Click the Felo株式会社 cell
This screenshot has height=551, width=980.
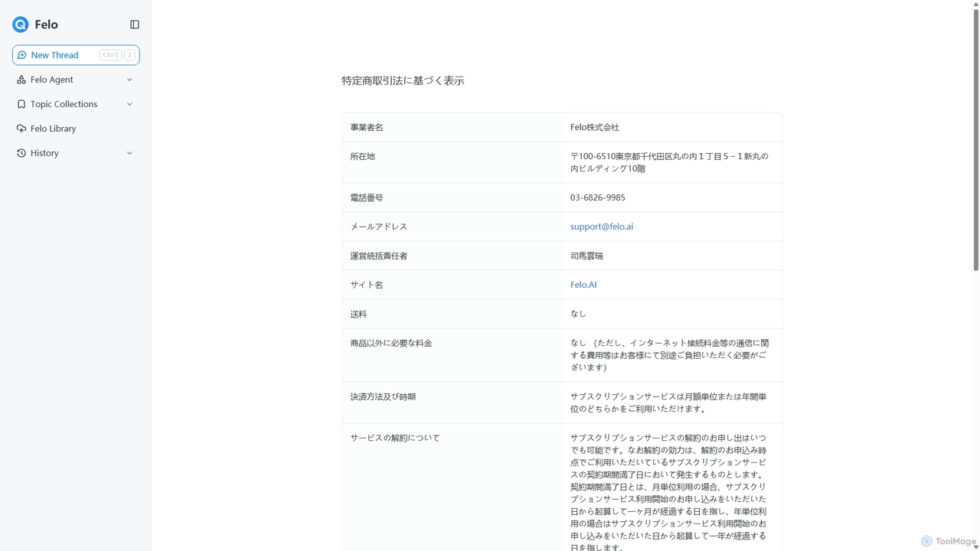[x=595, y=127]
